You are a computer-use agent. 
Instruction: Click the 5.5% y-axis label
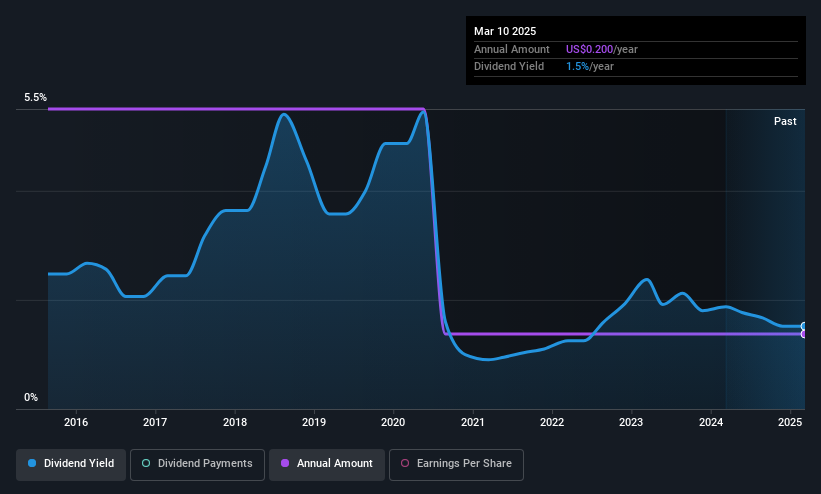(x=35, y=97)
